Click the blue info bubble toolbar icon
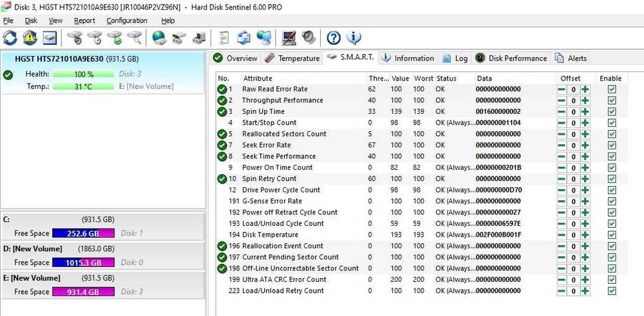The height and width of the screenshot is (316, 644). pos(354,38)
